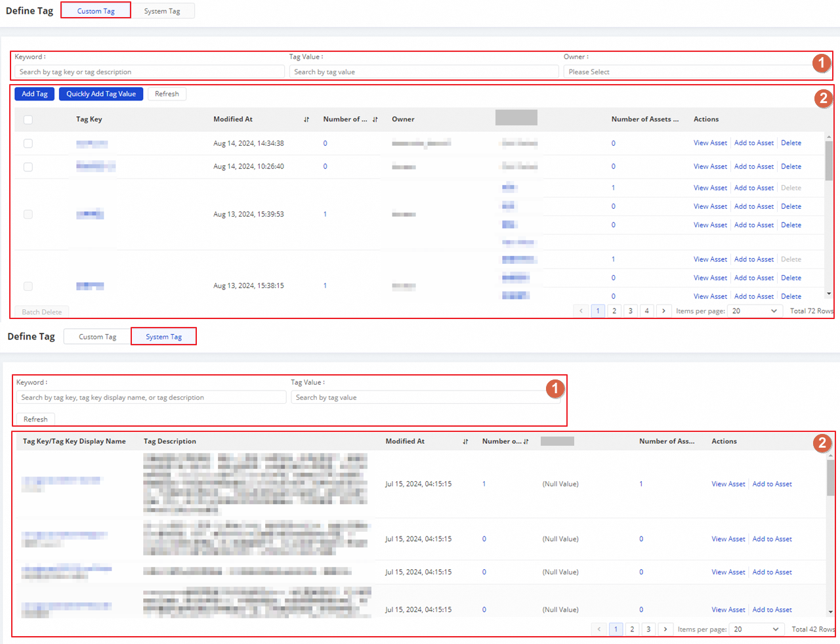Open page 4 of custom tag list
Image resolution: width=840 pixels, height=644 pixels.
(646, 311)
